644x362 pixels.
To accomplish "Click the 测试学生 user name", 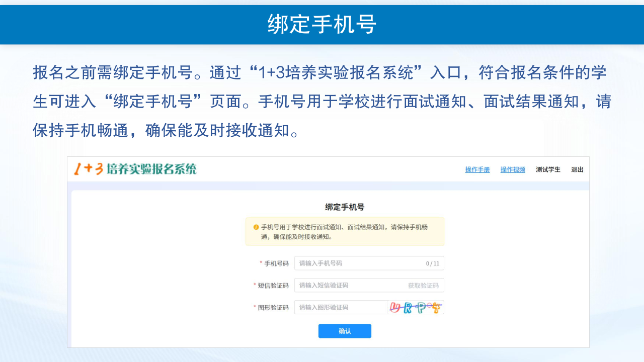I will [548, 169].
